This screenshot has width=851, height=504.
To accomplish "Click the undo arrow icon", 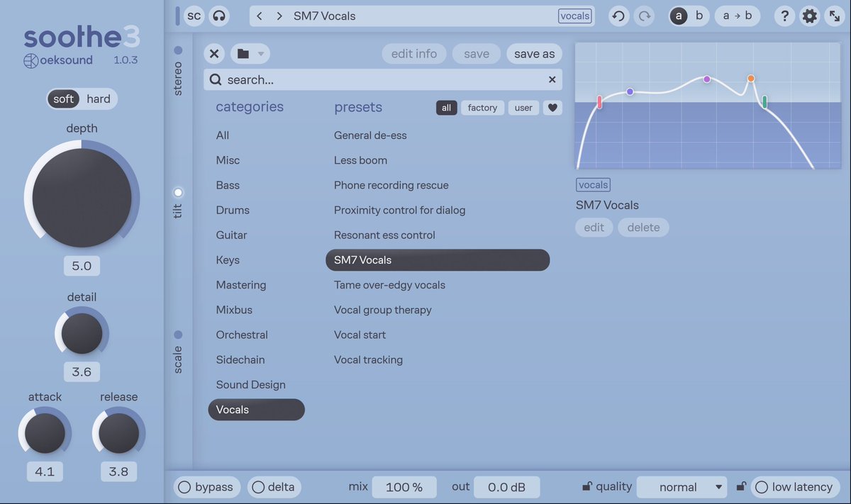I will pyautogui.click(x=618, y=16).
